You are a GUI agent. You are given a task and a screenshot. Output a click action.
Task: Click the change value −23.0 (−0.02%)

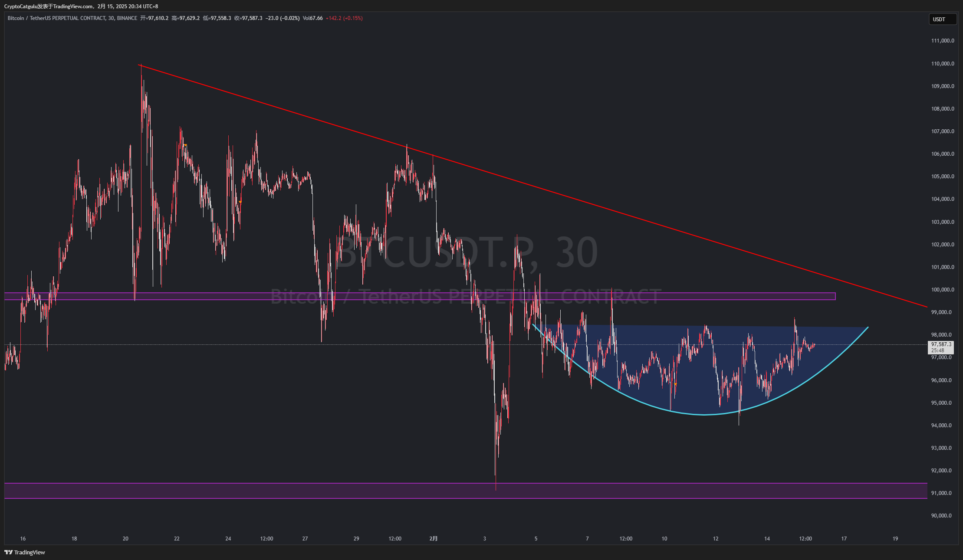pyautogui.click(x=283, y=18)
